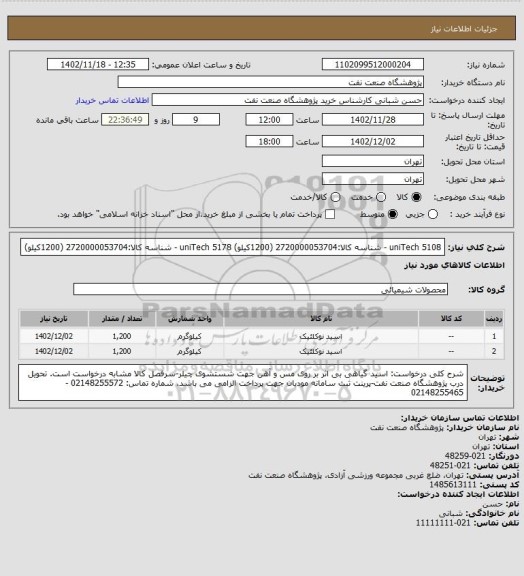Click the row number 2 cell
Viewport: 524px width, 576px height.
point(494,351)
